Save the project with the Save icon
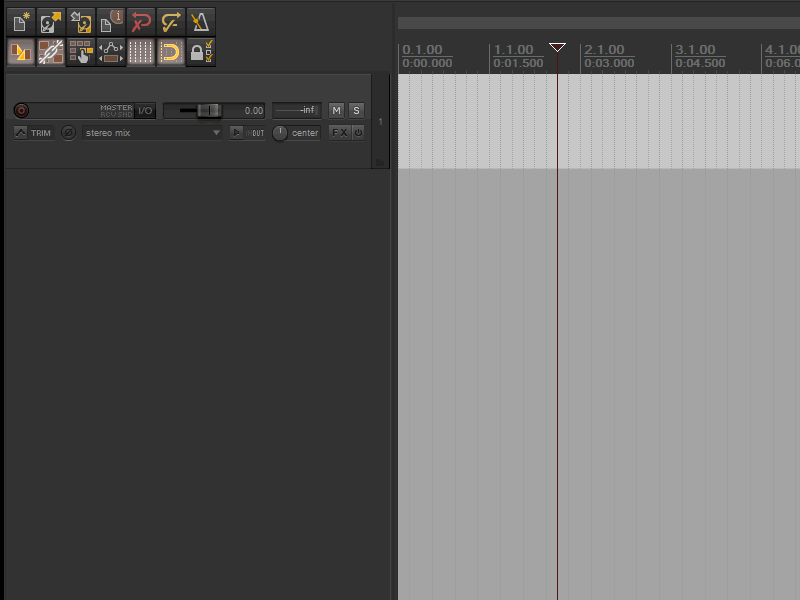Image resolution: width=800 pixels, height=600 pixels. [81, 22]
